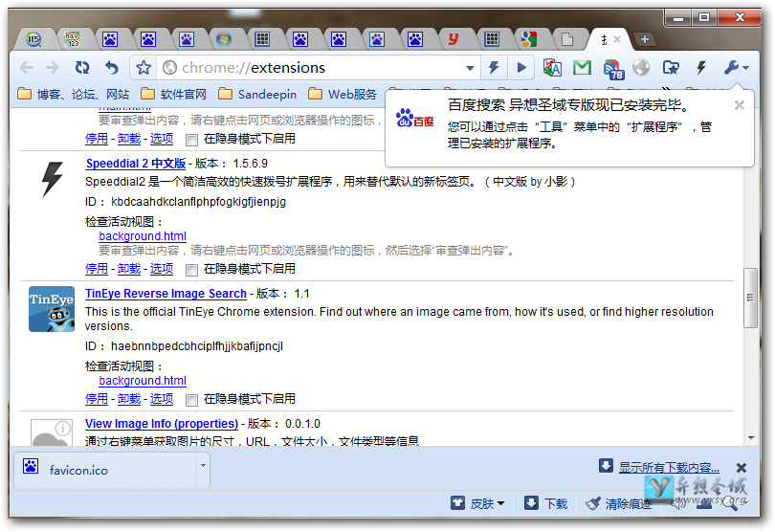Toggle top extension's incognito mode checkbox
The width and height of the screenshot is (775, 532).
click(192, 139)
